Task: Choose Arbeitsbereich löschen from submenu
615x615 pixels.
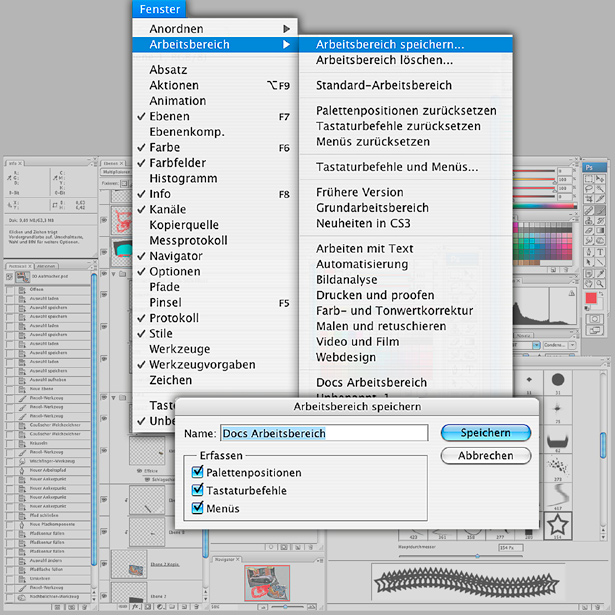Action: (384, 60)
